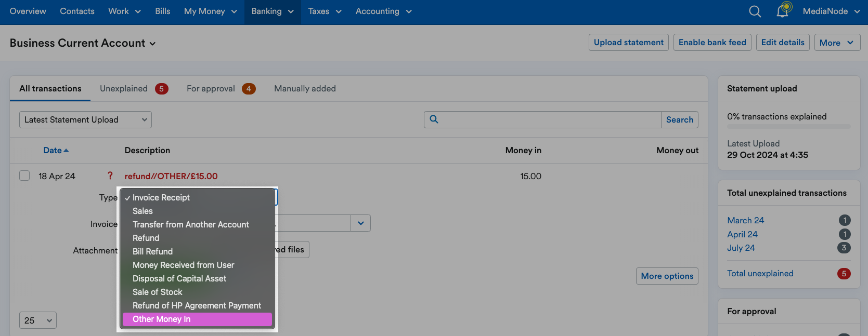Choose Disposal of Capital Asset
This screenshot has width=868, height=336.
tap(197, 278)
